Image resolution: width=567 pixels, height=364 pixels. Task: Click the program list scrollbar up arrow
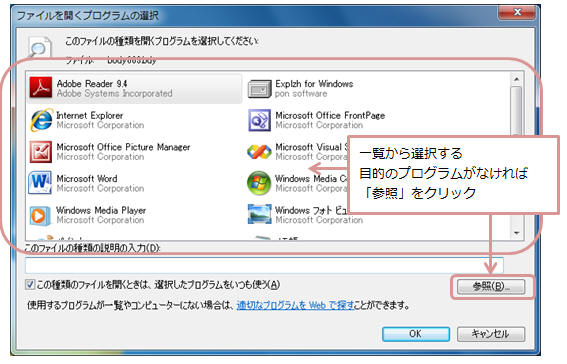click(x=516, y=79)
